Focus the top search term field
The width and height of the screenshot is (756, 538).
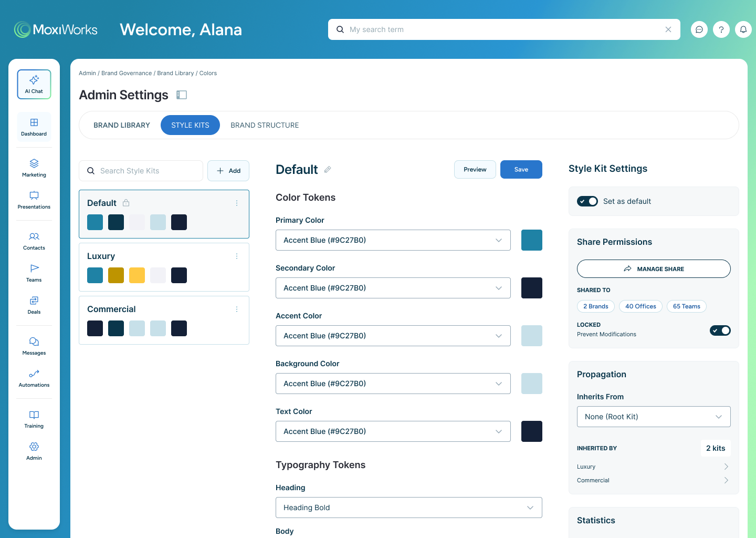click(x=504, y=29)
